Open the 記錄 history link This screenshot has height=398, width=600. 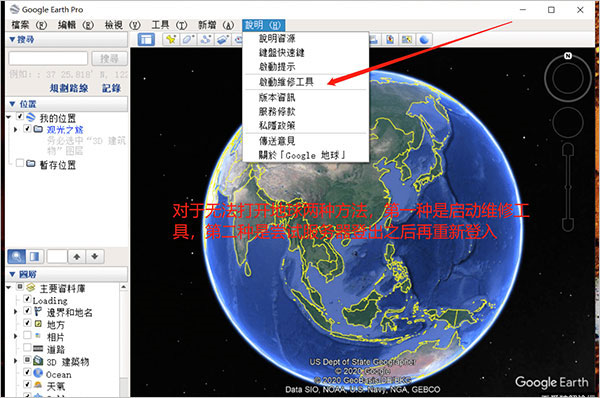(111, 88)
